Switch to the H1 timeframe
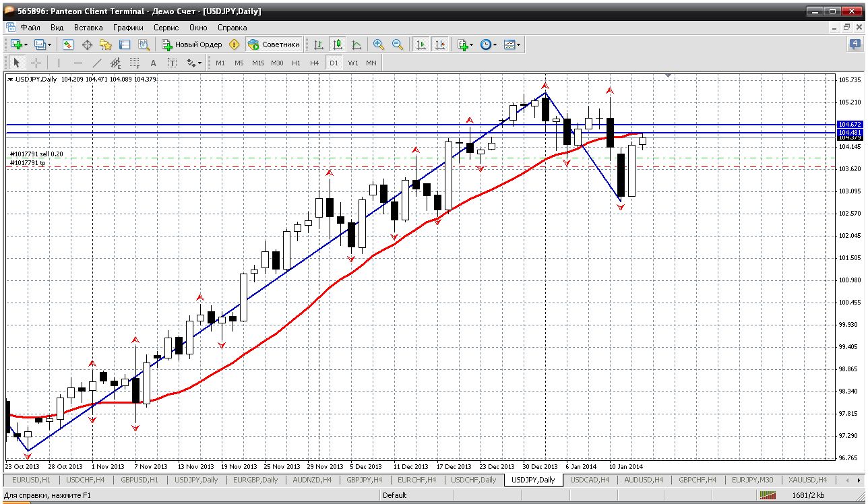Screen dimensions: 868x504 tap(297, 63)
